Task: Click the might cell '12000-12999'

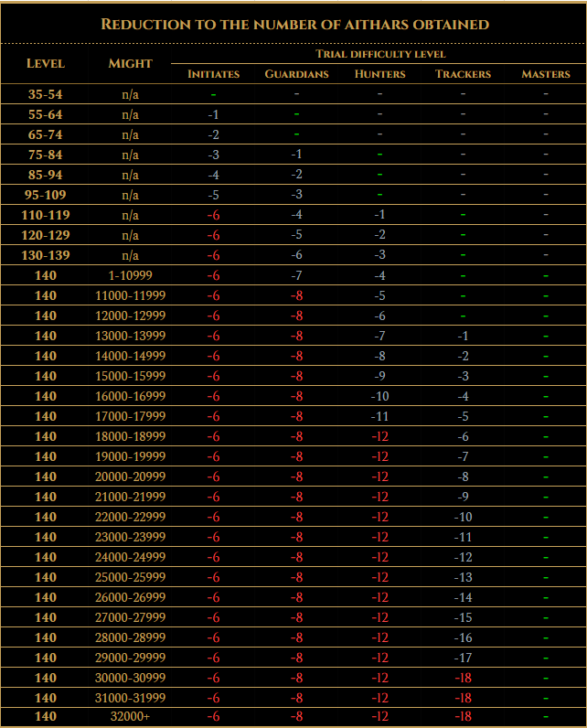Action: 131,316
